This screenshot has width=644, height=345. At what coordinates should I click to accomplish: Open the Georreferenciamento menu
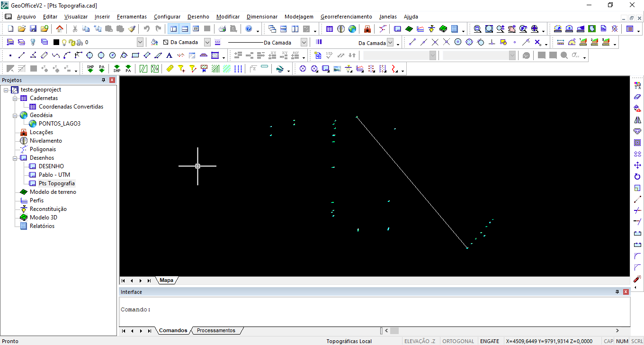346,17
